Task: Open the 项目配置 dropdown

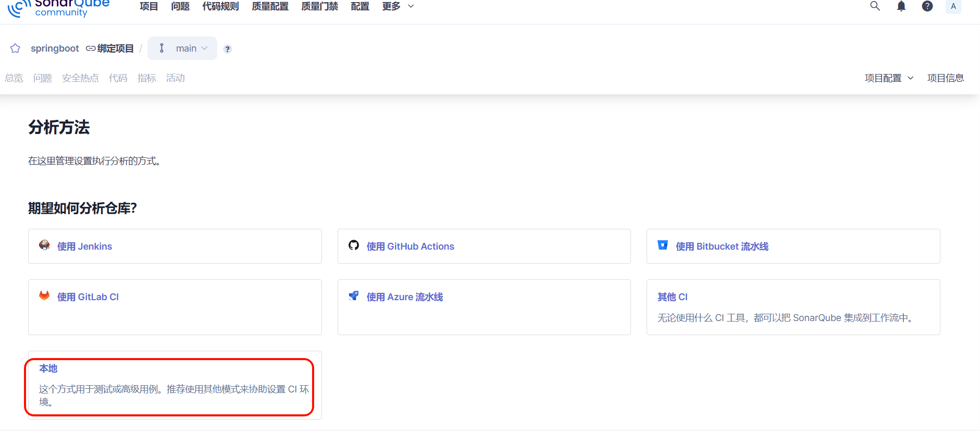Action: tap(888, 78)
